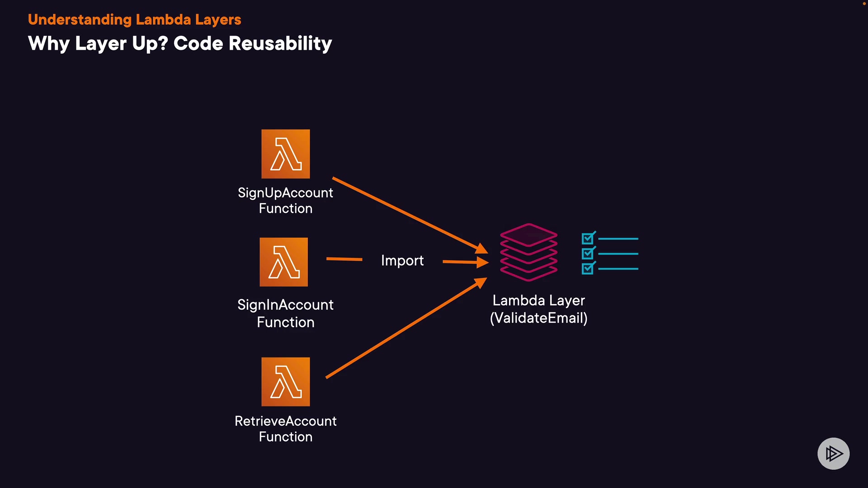Click the top checkbox in checklist icon
868x488 pixels.
[588, 238]
